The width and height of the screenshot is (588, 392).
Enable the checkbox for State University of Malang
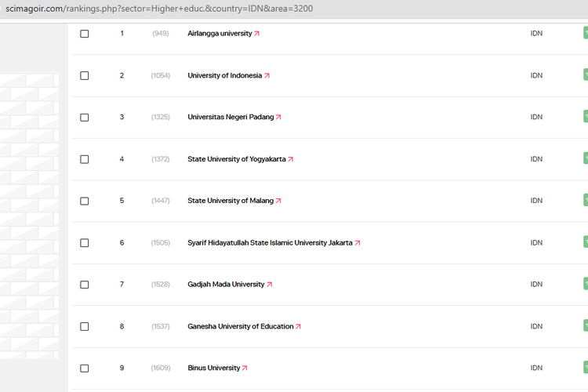85,201
